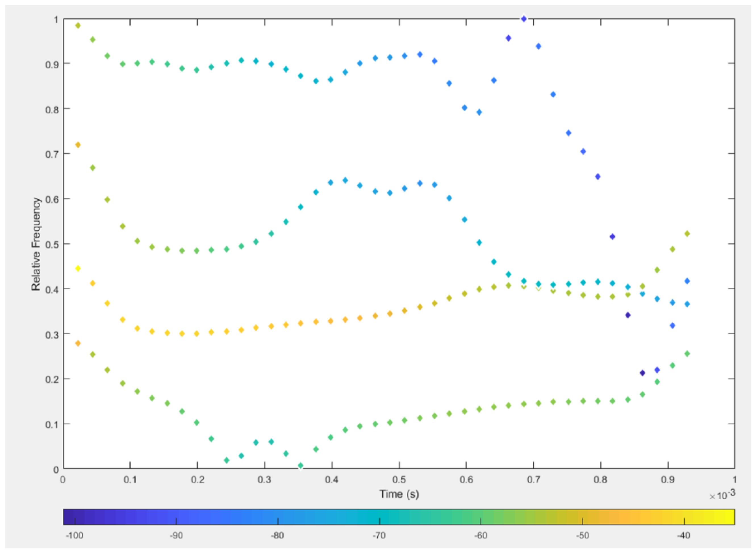The image size is (756, 553).
Task: Click the bright yellow diamond data point
Action: (78, 268)
